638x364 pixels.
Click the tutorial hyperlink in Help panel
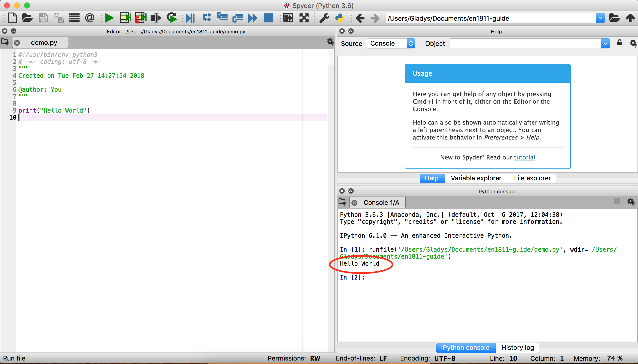point(525,157)
